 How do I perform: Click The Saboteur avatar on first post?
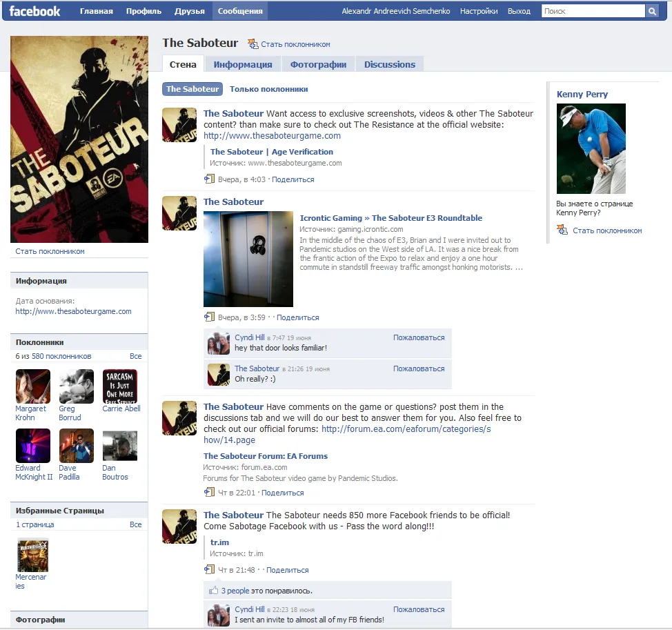click(x=179, y=125)
